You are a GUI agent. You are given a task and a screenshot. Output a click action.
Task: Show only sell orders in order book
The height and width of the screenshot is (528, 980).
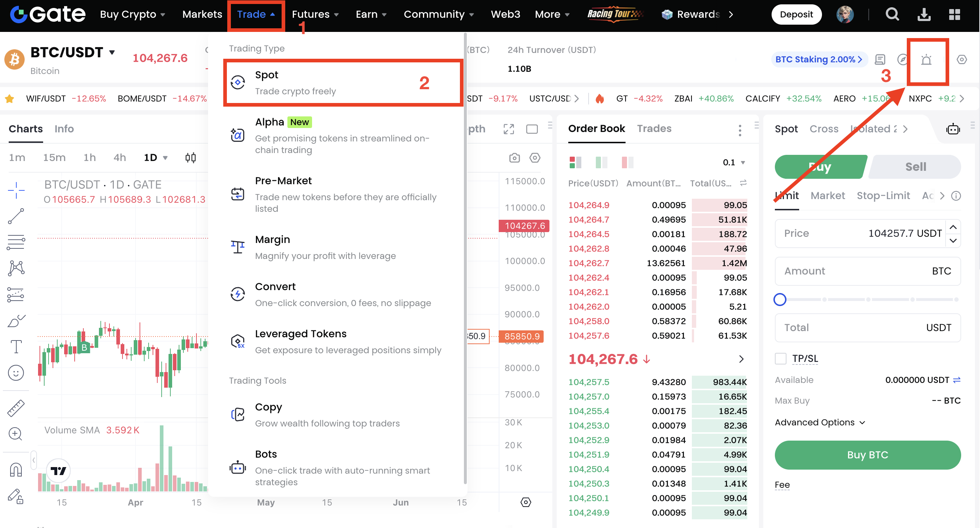coord(627,162)
